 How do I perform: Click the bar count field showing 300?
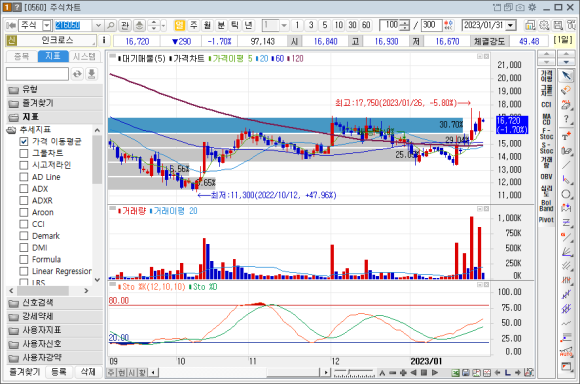(x=431, y=25)
